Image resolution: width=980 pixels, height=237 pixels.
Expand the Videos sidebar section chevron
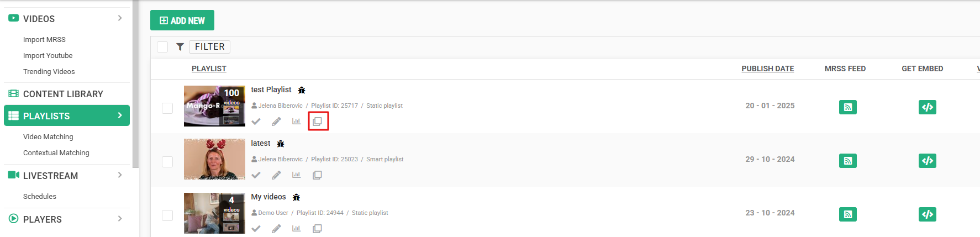point(120,18)
